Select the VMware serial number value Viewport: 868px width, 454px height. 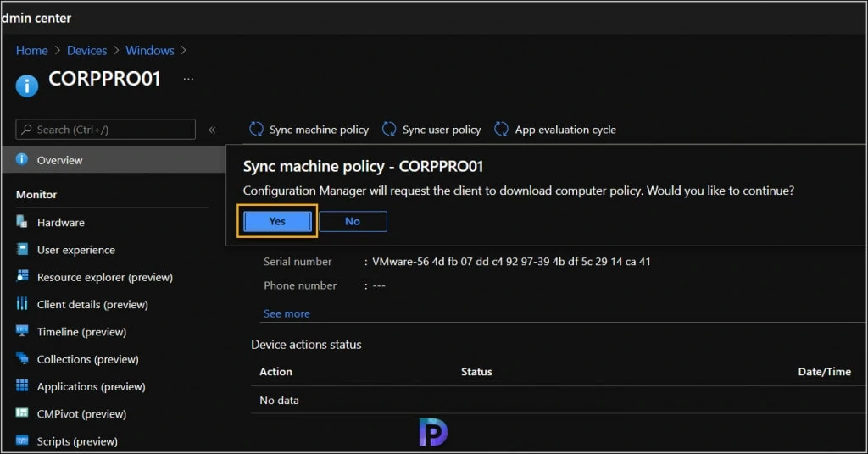(511, 262)
